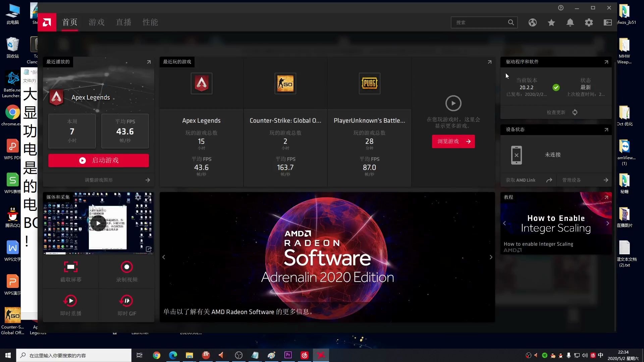
Task: Switch to the 首页 tab
Action: pyautogui.click(x=70, y=22)
